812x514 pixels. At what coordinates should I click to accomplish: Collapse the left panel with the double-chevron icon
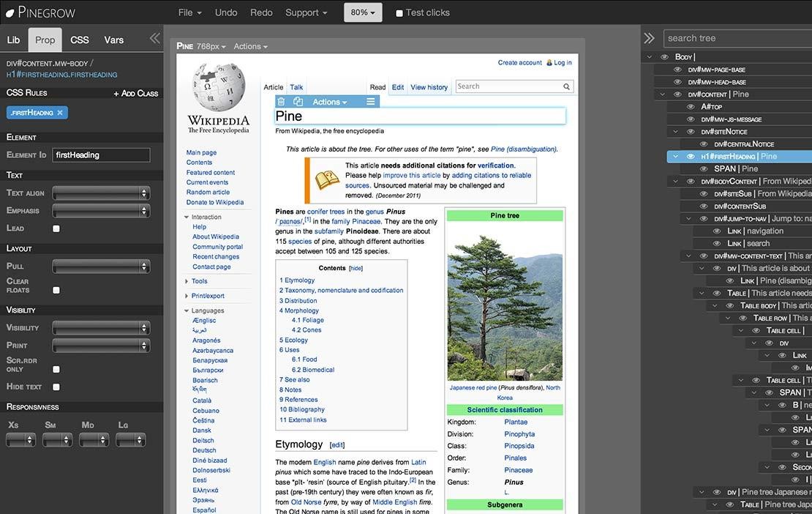click(154, 39)
